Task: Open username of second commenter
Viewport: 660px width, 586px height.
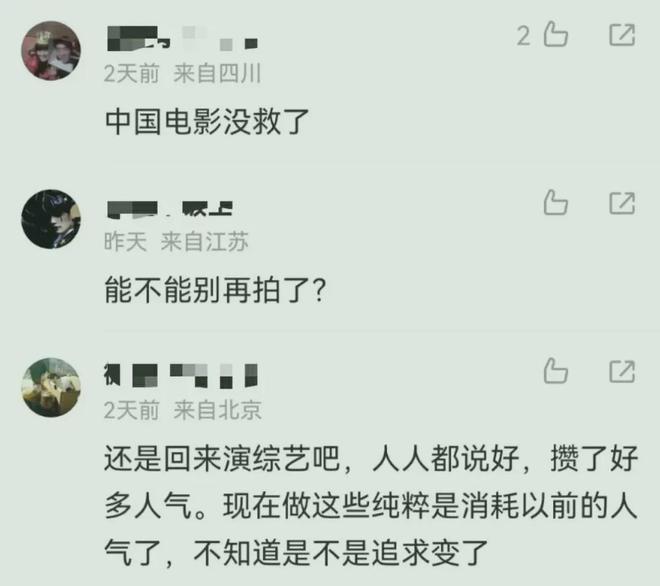Action: (x=170, y=210)
